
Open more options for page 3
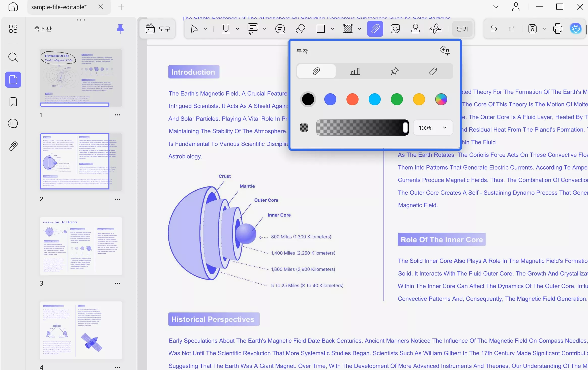coord(117,283)
